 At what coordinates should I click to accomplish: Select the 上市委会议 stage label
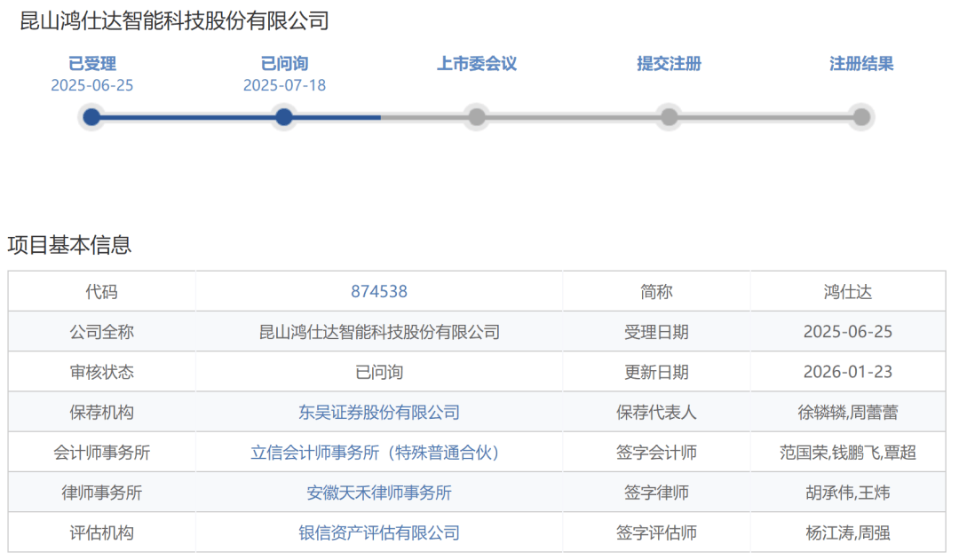pos(477,64)
